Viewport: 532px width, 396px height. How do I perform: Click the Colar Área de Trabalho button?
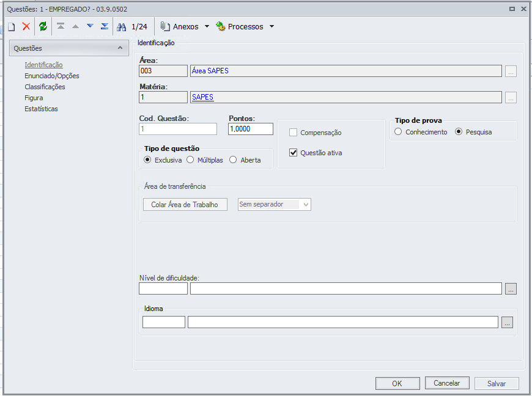185,205
